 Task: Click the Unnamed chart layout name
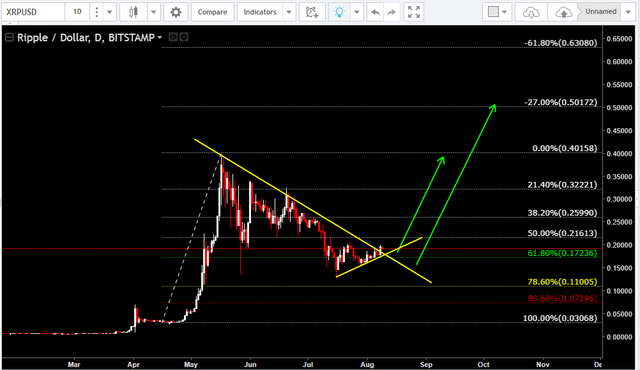pos(601,11)
